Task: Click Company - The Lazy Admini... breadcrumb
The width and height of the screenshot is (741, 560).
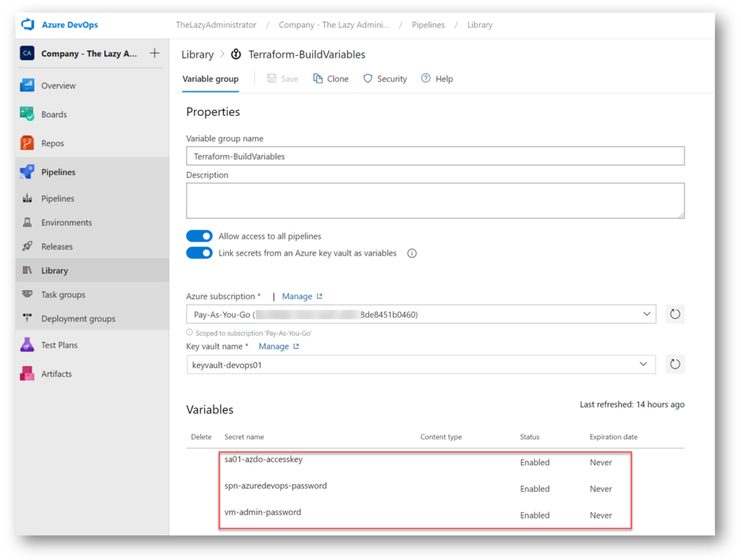Action: (334, 25)
